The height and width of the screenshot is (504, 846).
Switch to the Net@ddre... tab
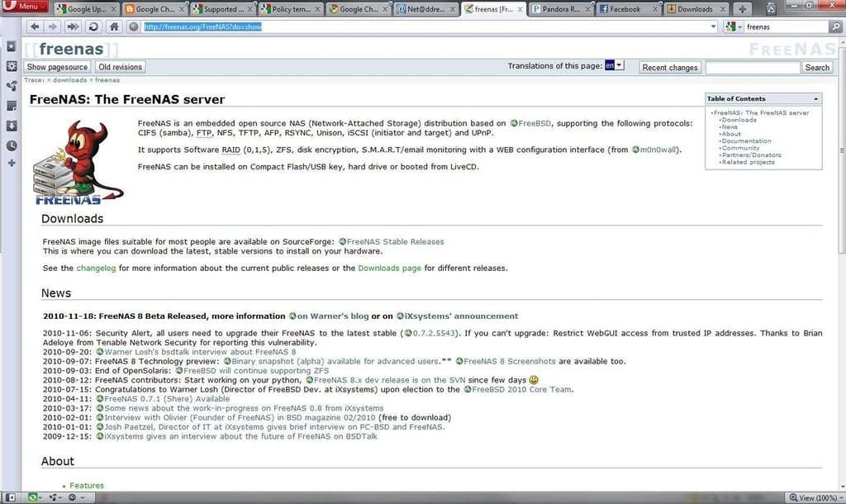point(426,9)
